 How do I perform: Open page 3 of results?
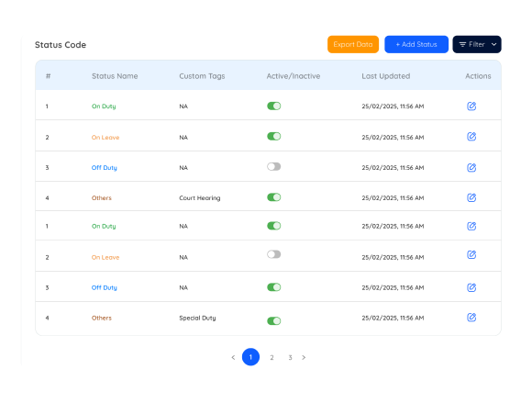pyautogui.click(x=290, y=357)
